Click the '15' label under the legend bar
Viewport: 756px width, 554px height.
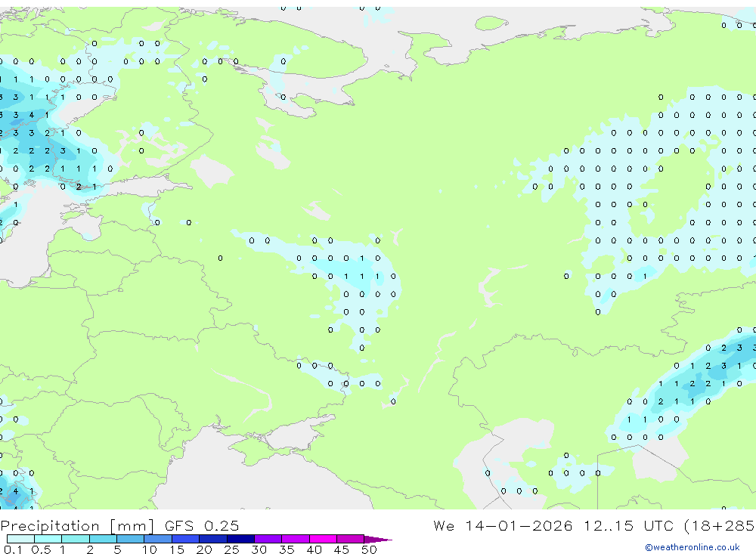176,549
